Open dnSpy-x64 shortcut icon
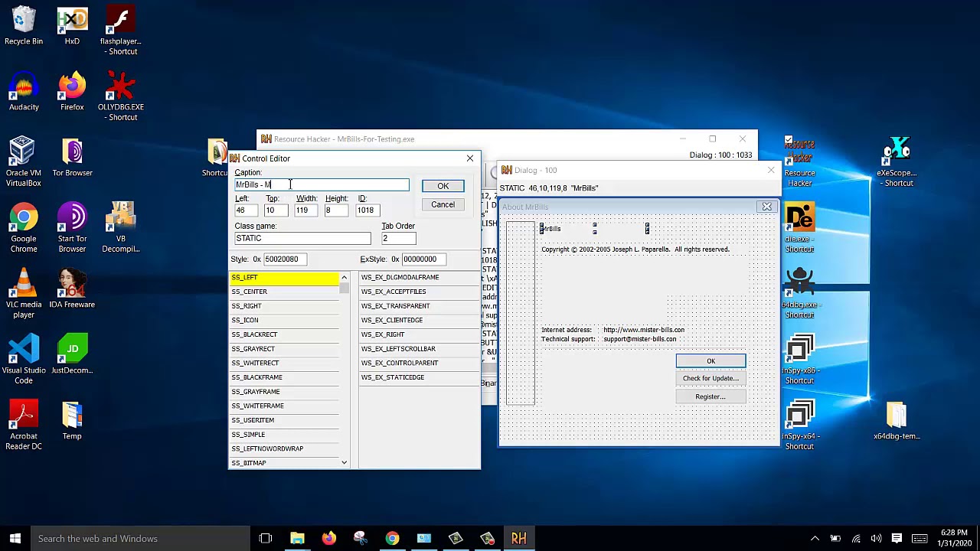 pyautogui.click(x=799, y=425)
